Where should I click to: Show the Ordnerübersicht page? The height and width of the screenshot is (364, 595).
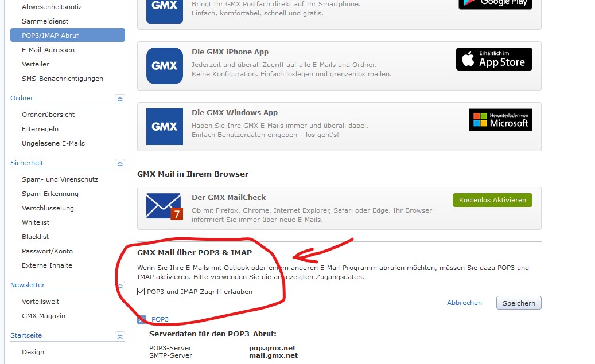pos(48,115)
